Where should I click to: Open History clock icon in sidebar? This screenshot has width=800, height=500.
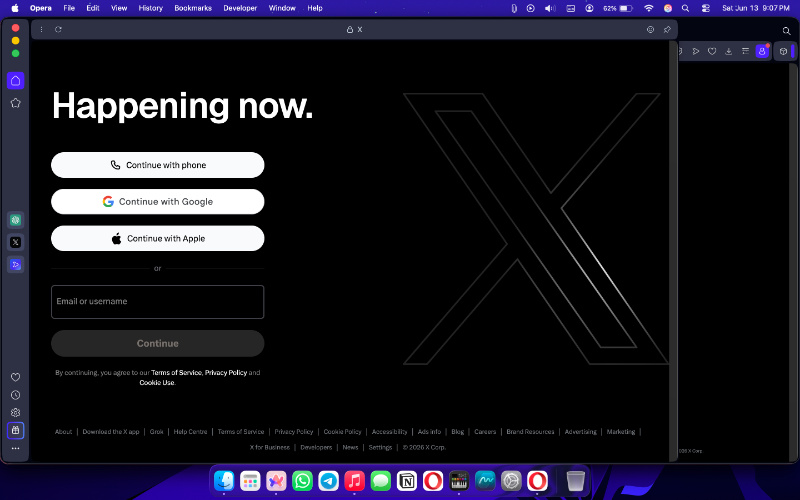pyautogui.click(x=15, y=395)
